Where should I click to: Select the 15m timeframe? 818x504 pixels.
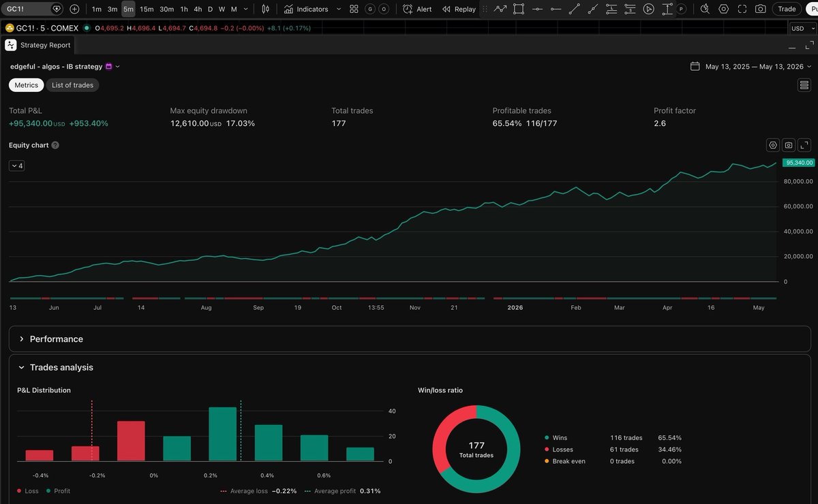pos(147,9)
